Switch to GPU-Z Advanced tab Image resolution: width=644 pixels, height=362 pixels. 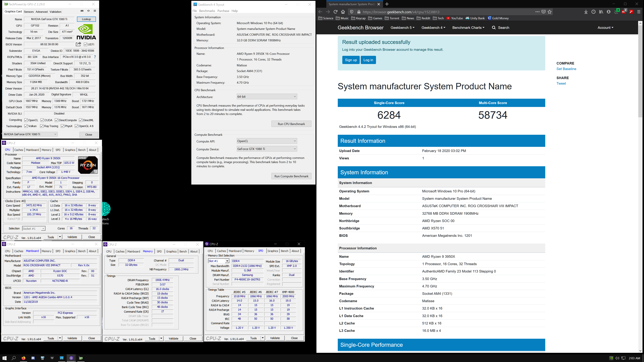click(x=41, y=12)
